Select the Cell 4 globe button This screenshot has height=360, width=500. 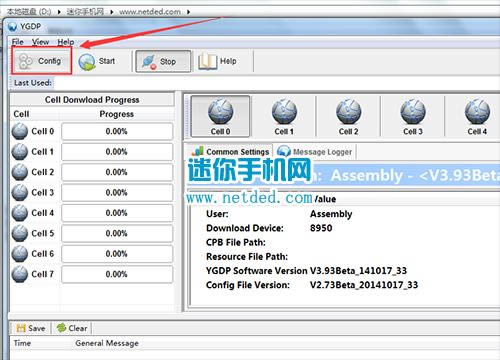(x=477, y=116)
